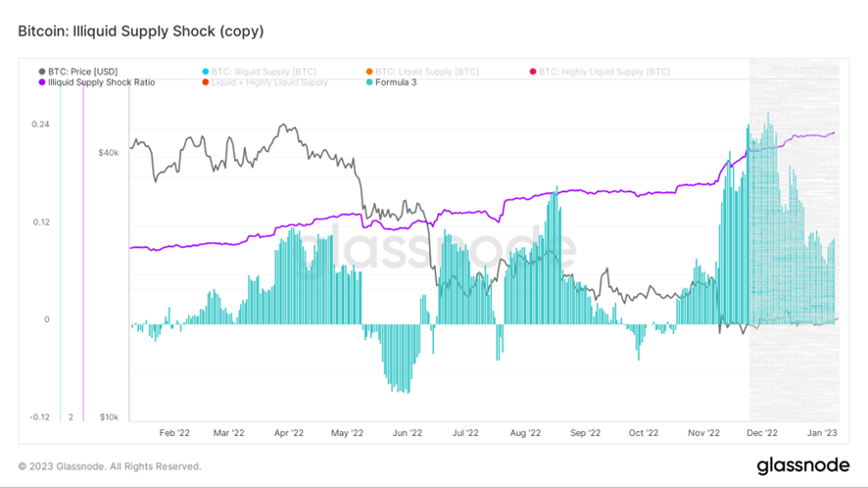This screenshot has width=868, height=488.
Task: Click the orange Liquid Supply legend dot
Action: pos(367,72)
